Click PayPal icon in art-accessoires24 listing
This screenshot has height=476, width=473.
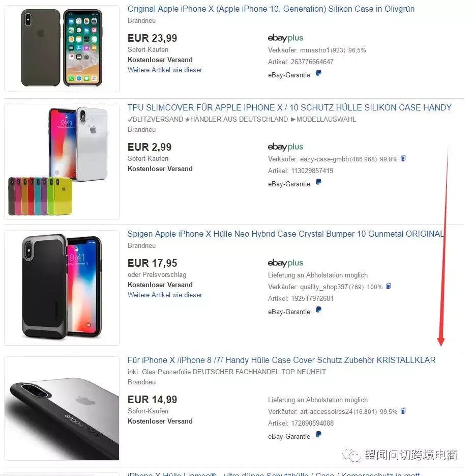point(318,435)
